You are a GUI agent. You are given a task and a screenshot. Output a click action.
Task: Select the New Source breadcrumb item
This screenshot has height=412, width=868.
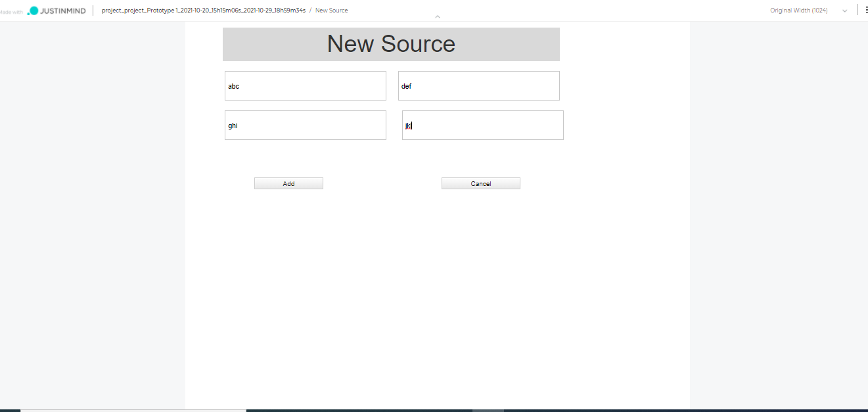coord(332,11)
